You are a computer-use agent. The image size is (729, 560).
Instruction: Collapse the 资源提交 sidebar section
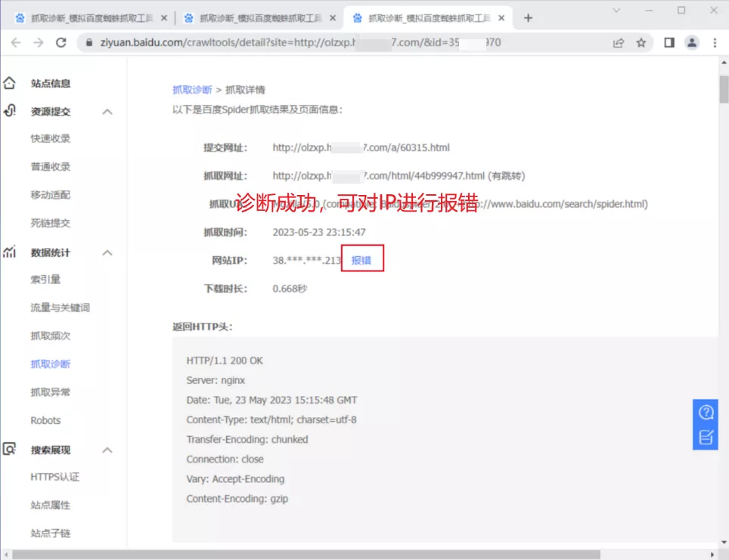coord(107,112)
